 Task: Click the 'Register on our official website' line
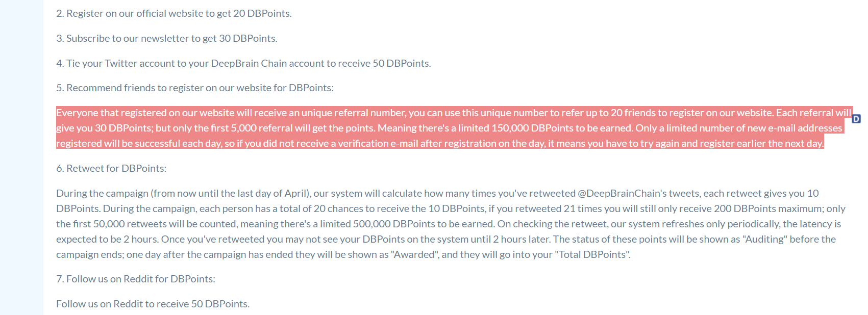[x=173, y=14]
